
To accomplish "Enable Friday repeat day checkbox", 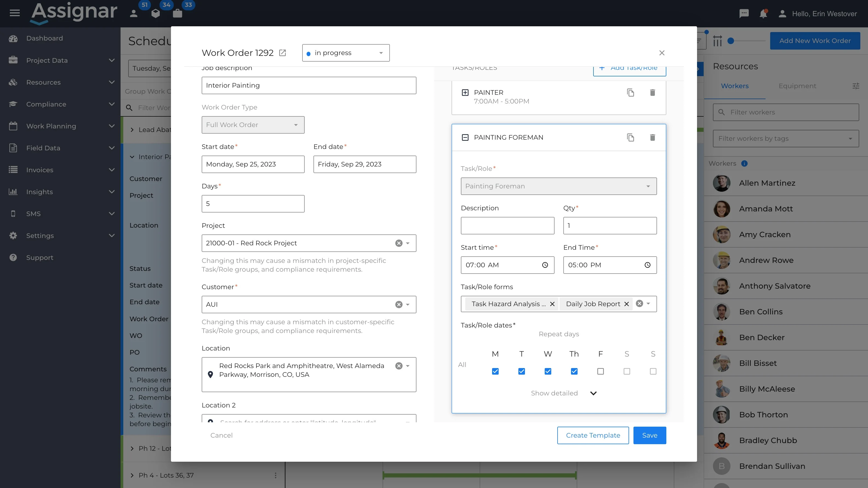I will click(600, 371).
